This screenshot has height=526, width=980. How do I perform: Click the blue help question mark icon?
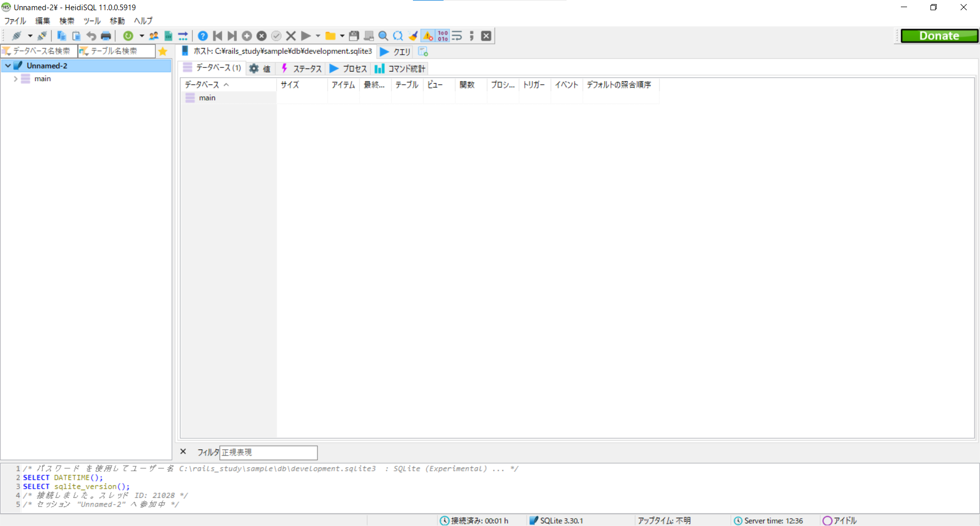pos(203,36)
